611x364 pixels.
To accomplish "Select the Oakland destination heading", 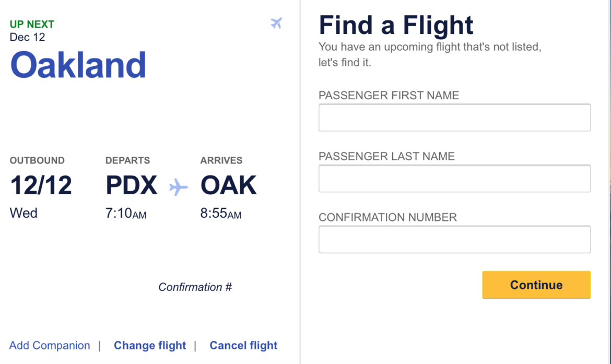I will coord(77,64).
